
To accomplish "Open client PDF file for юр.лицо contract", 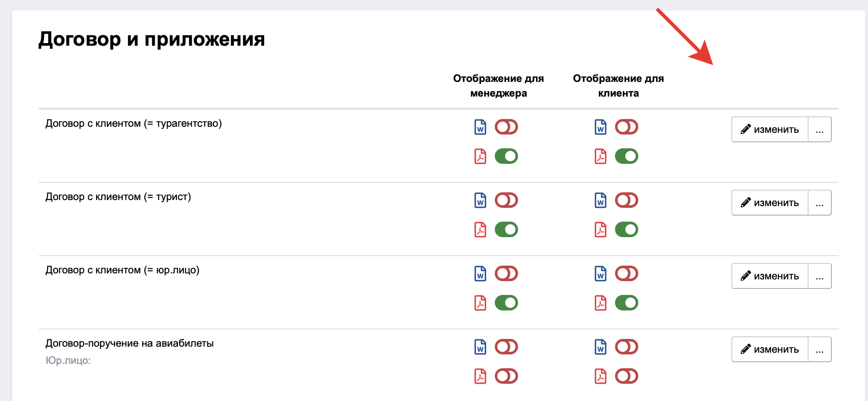I will [x=600, y=303].
